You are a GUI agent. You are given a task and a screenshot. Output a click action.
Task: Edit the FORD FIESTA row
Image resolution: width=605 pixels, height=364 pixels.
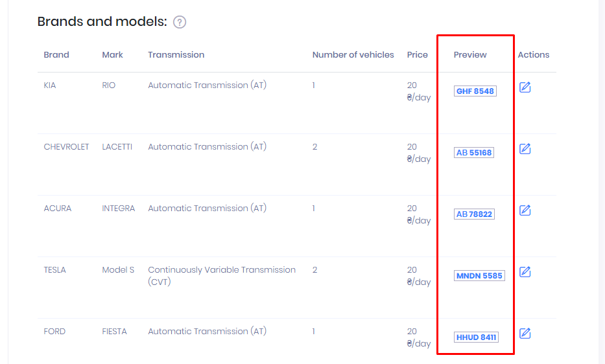tap(525, 334)
